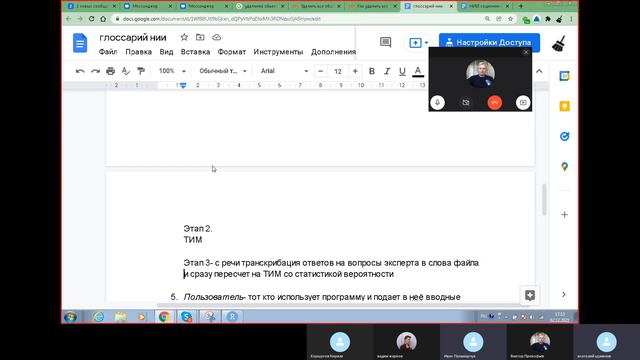This screenshot has height=360, width=640.
Task: Collapse the toolbar with the up chevron
Action: click(539, 71)
